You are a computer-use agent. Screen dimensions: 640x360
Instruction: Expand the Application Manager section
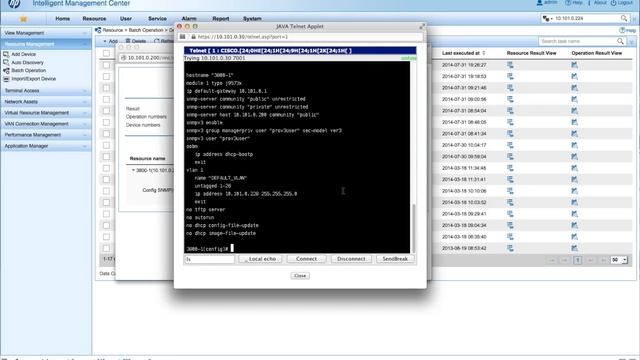(x=46, y=146)
